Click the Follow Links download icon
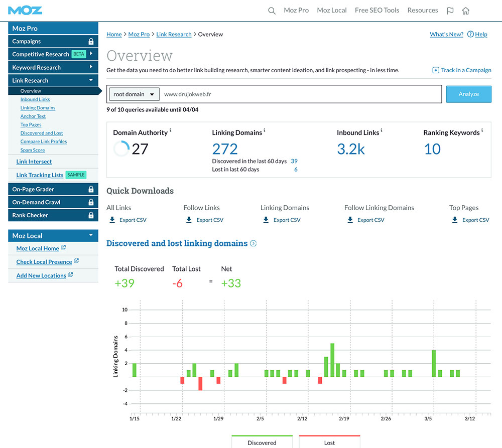This screenshot has height=448, width=502. point(189,220)
